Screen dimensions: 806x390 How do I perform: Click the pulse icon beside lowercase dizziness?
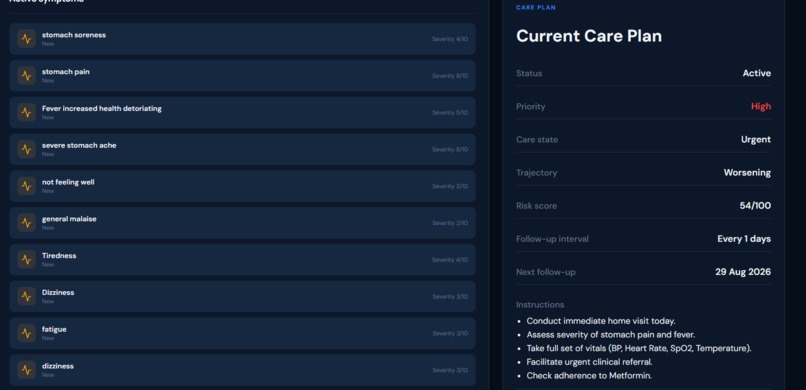tap(26, 370)
